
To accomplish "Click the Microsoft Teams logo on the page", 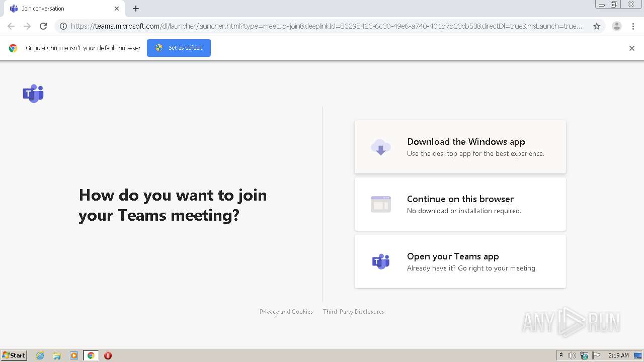I will tap(33, 94).
